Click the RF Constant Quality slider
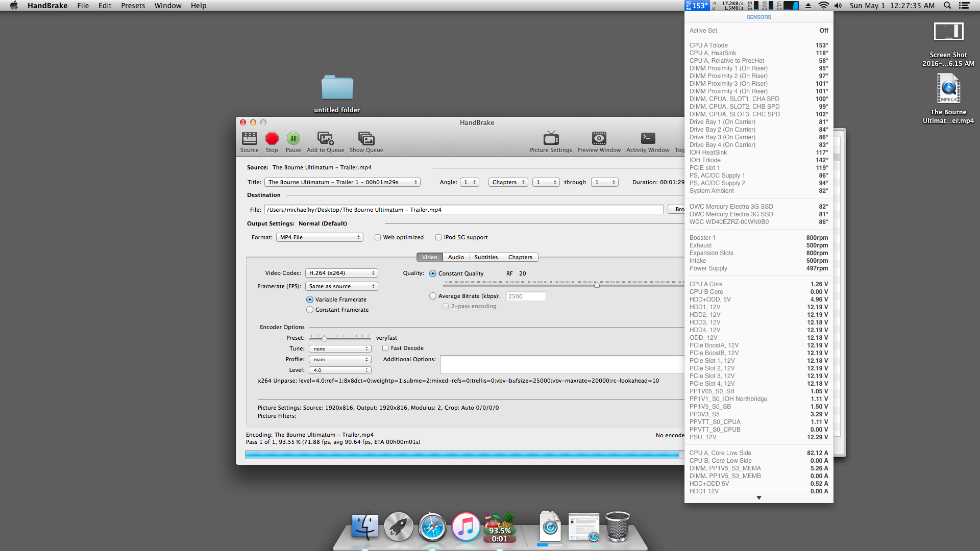This screenshot has height=551, width=980. [x=564, y=284]
